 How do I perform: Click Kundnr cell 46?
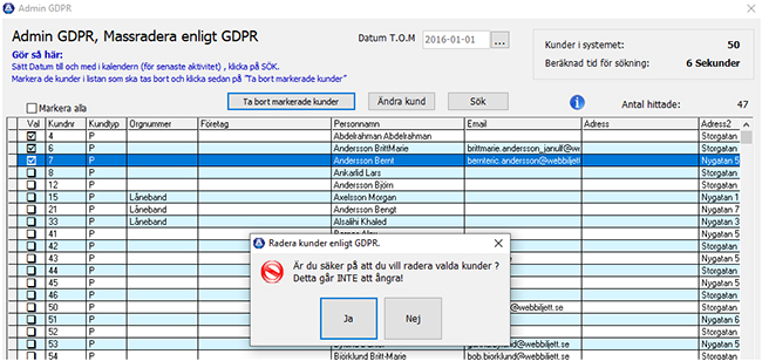pyautogui.click(x=66, y=295)
